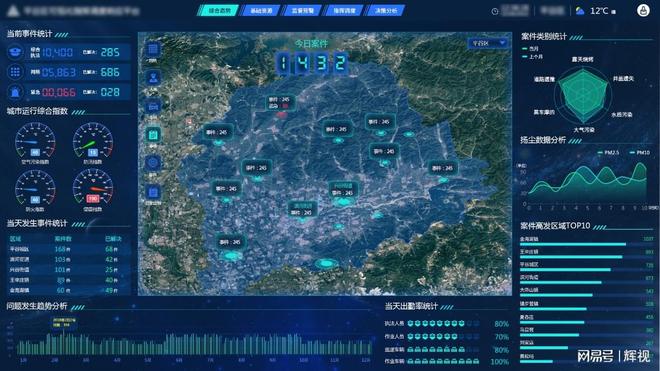Image resolution: width=660 pixels, height=371 pixels.
Task: Switch to the 监督预警 tab
Action: (302, 11)
